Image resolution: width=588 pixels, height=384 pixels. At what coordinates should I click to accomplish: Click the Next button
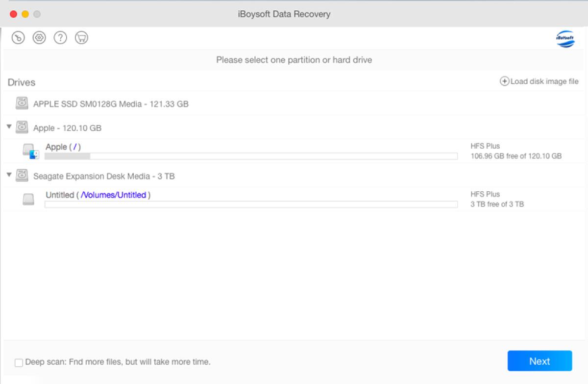(539, 361)
